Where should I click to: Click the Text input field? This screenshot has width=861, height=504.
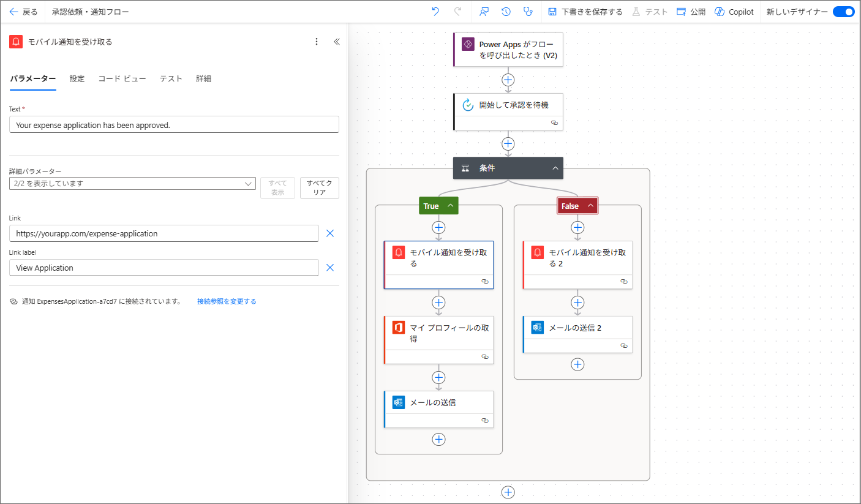click(174, 125)
